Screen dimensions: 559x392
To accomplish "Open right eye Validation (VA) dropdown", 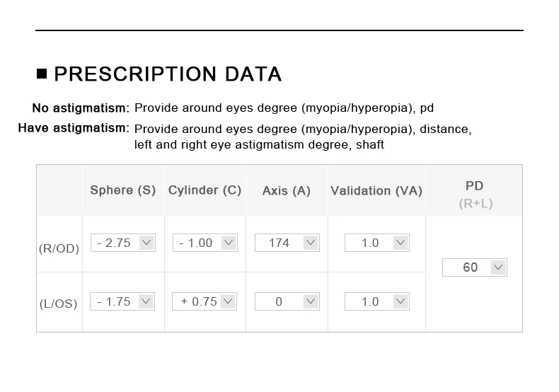I will pos(376,243).
